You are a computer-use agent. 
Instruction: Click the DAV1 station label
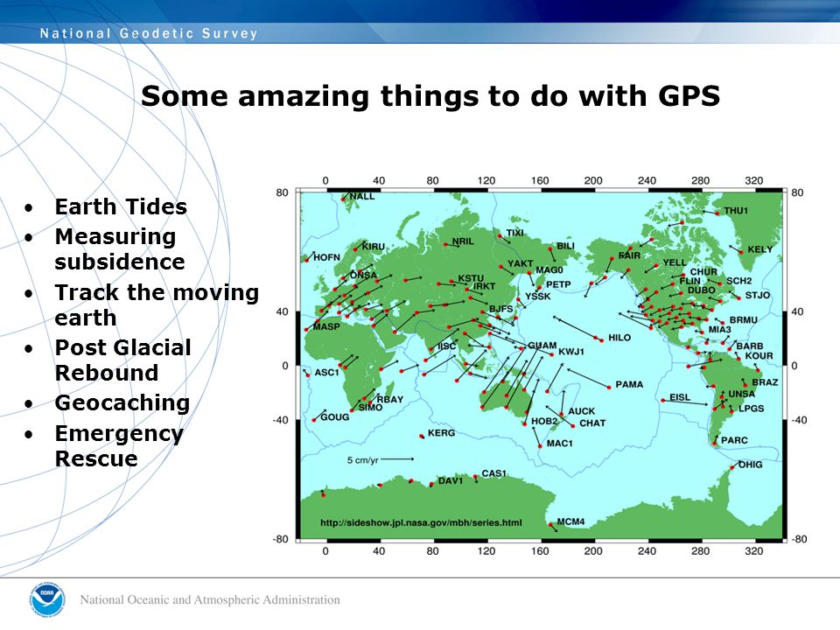(x=450, y=480)
